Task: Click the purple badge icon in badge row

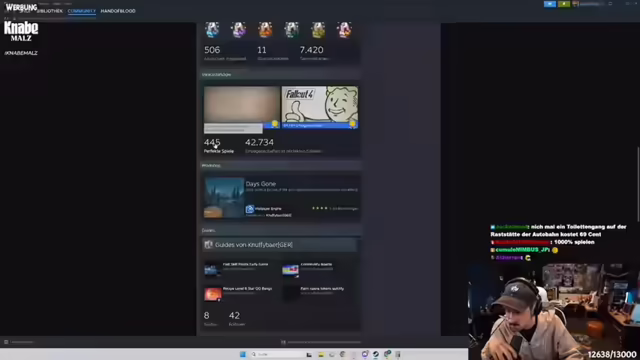Action: tap(238, 30)
